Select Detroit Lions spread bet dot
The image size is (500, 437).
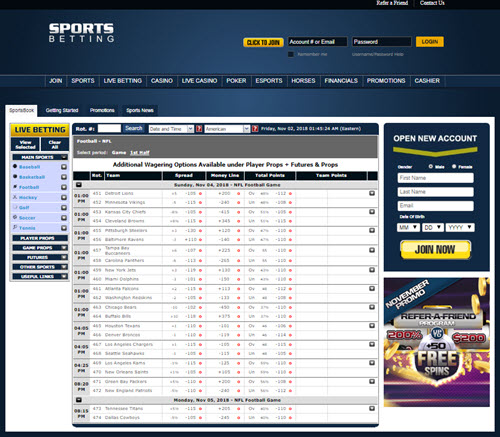pos(200,194)
